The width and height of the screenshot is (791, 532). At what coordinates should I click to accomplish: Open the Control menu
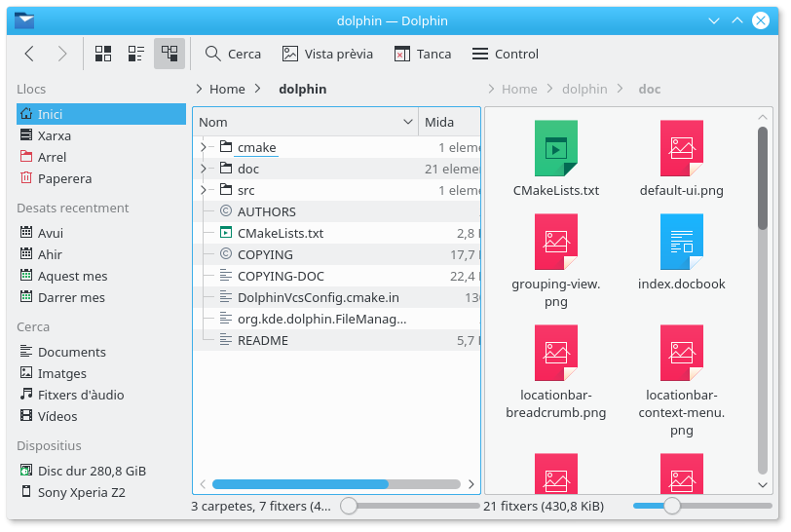coord(505,54)
